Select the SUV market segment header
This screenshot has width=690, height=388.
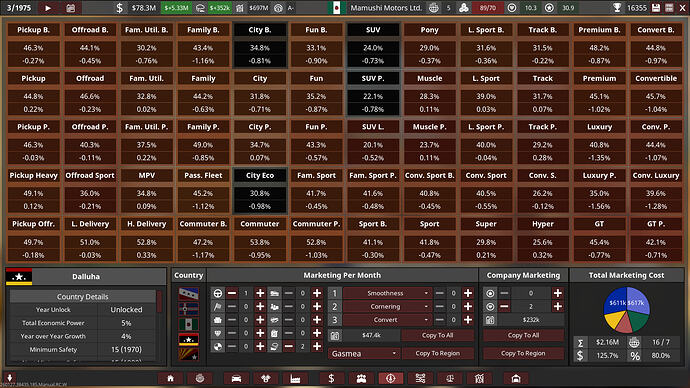point(373,30)
